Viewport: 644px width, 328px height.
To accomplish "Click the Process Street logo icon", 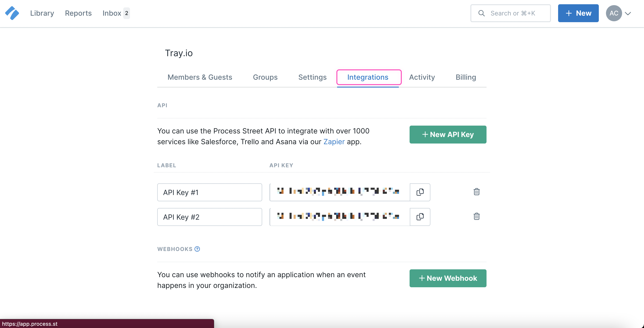I will click(12, 13).
